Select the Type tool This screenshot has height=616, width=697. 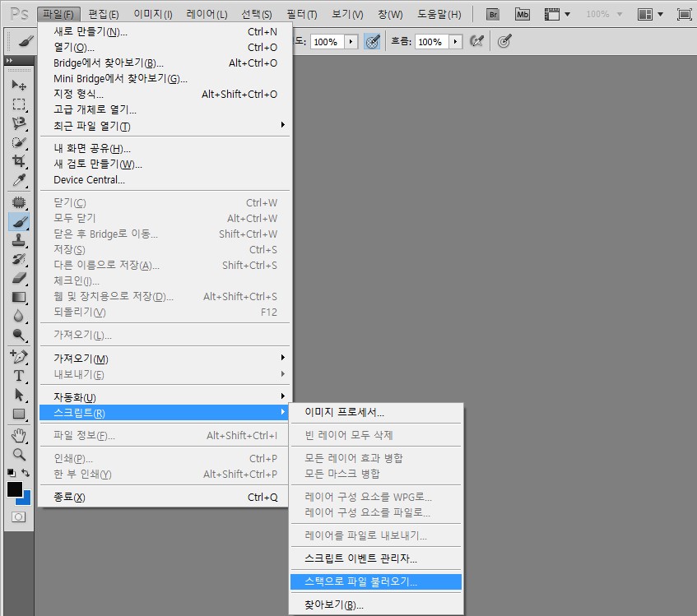tap(19, 376)
